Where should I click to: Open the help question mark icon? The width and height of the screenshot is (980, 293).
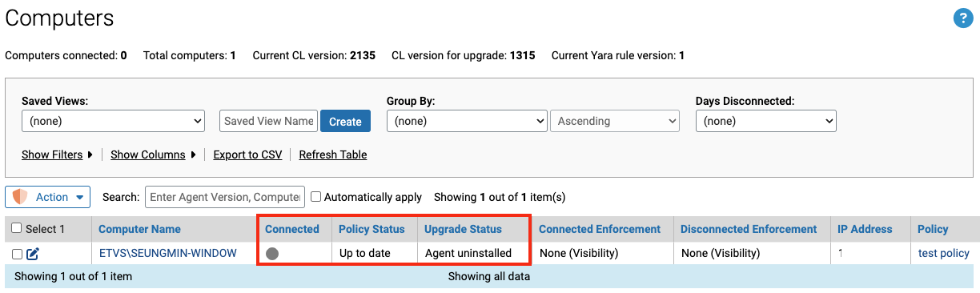962,18
